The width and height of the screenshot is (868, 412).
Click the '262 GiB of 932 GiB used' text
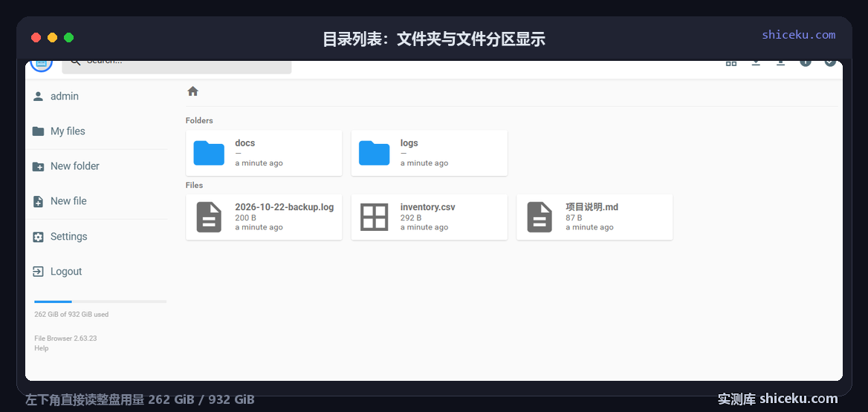coord(71,314)
